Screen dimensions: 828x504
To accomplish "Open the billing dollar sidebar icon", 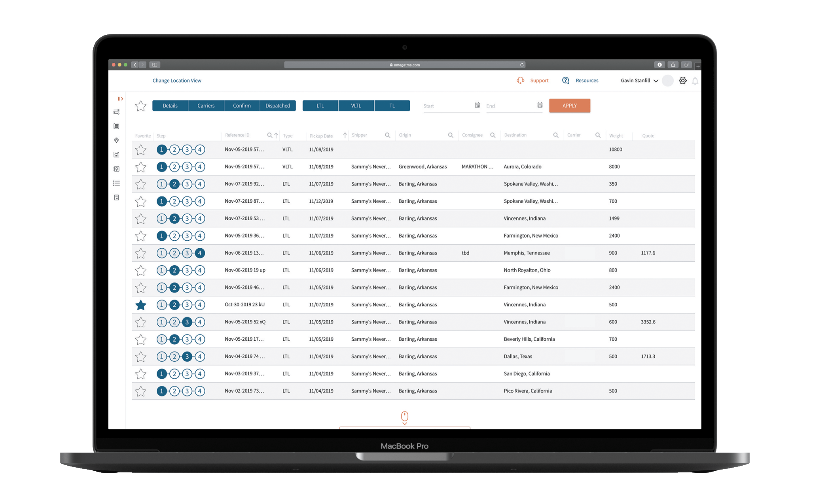I will click(x=116, y=169).
